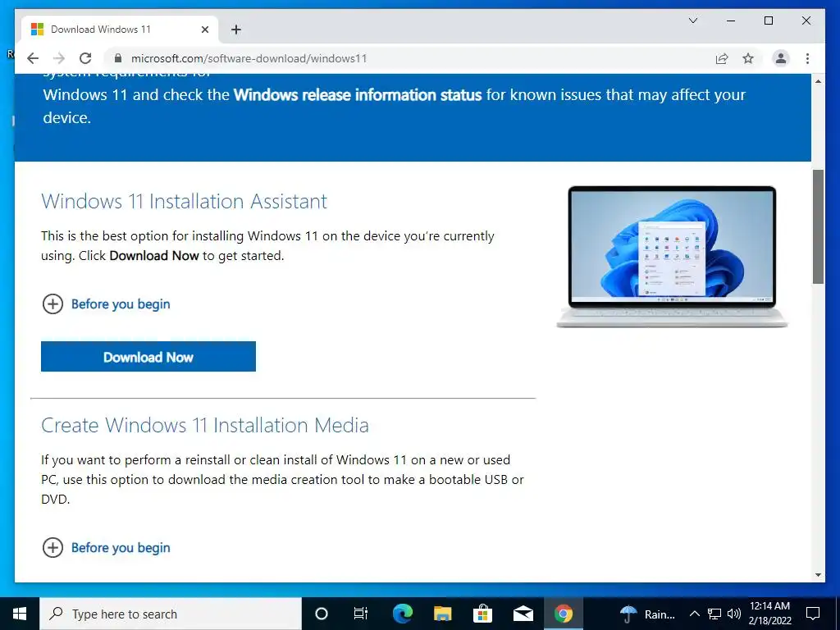This screenshot has width=840, height=630.
Task: Open File Explorer from taskbar
Action: point(442,614)
